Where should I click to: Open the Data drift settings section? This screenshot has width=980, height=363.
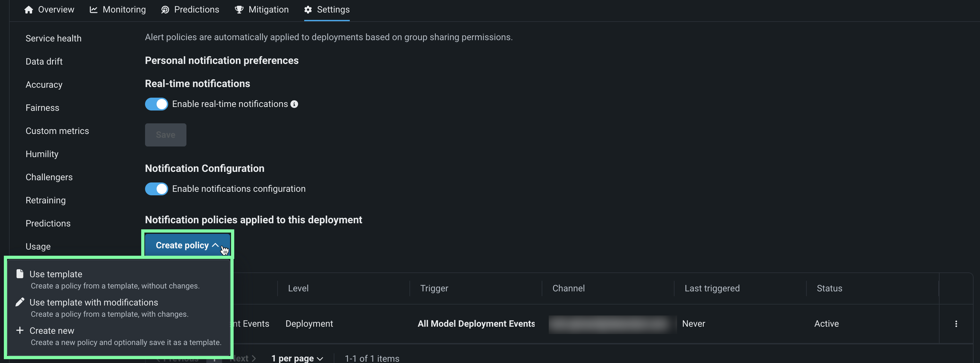(x=44, y=62)
